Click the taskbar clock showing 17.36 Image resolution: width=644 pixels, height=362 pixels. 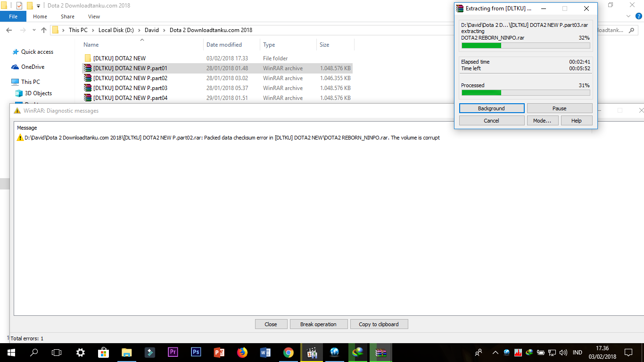603,353
